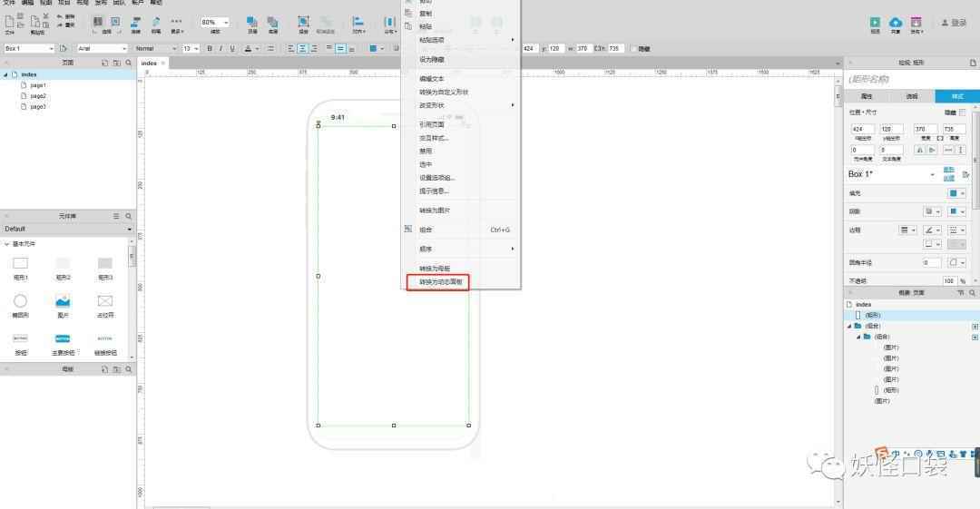
Task: Toggle italic text formatting
Action: [220, 48]
